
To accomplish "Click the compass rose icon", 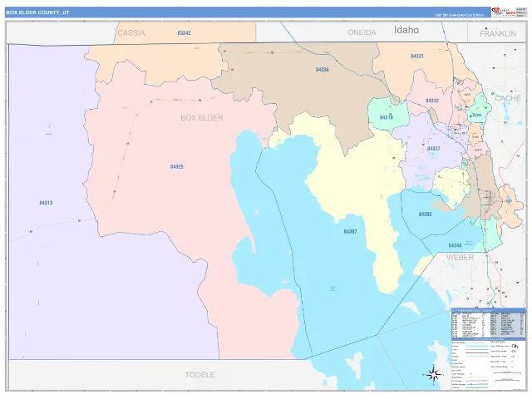I will 433,375.
